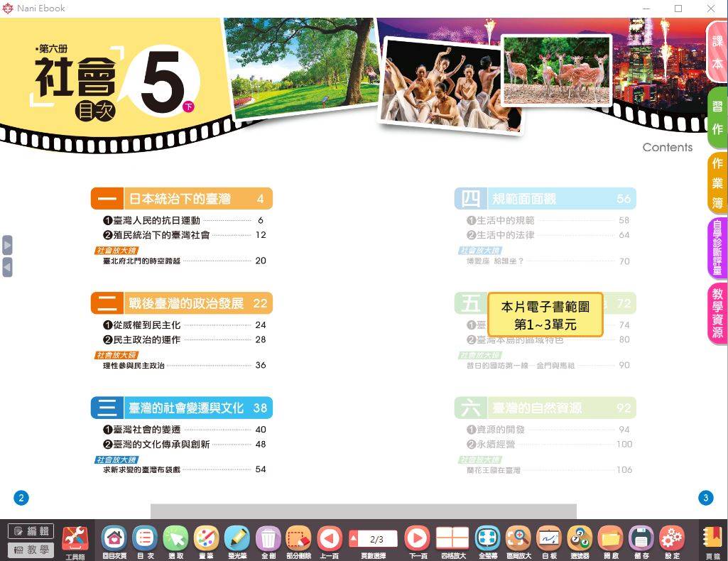Image resolution: width=728 pixels, height=561 pixels.
Task: Open unit 三 臺灣的社會變遷與文化
Action: point(182,408)
